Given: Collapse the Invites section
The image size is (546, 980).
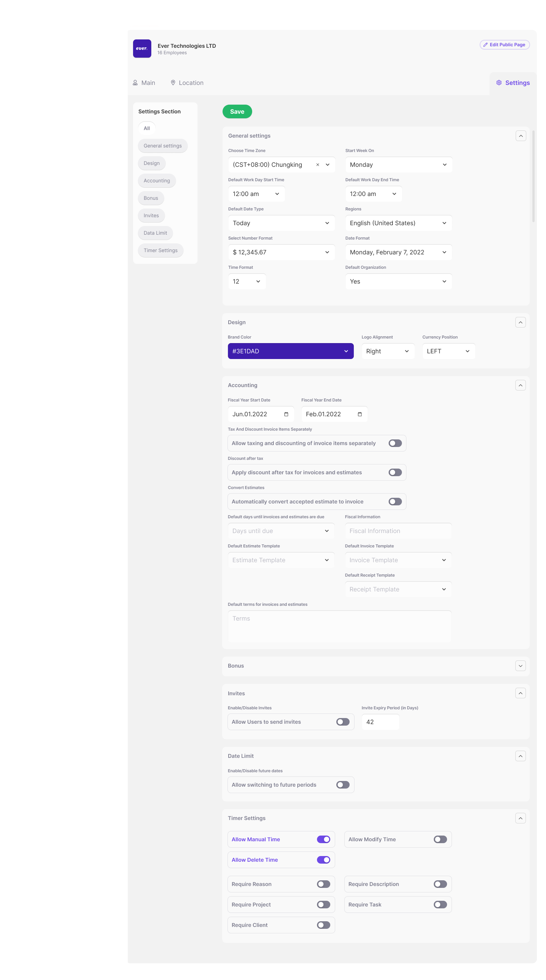Looking at the screenshot, I should (x=521, y=693).
